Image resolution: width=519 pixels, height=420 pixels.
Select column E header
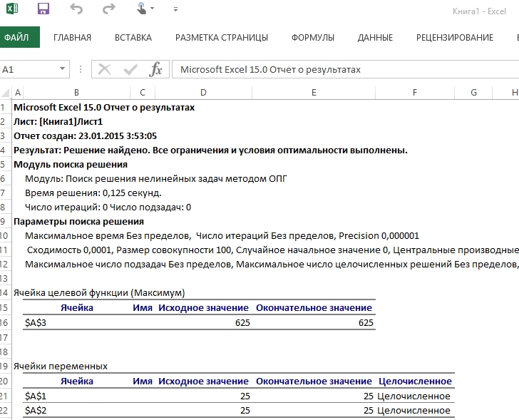(x=314, y=92)
